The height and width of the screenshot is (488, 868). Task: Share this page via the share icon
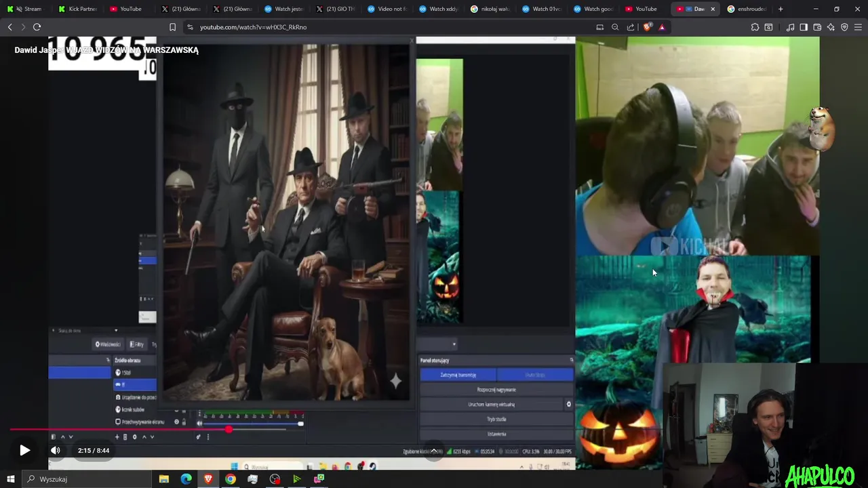631,27
